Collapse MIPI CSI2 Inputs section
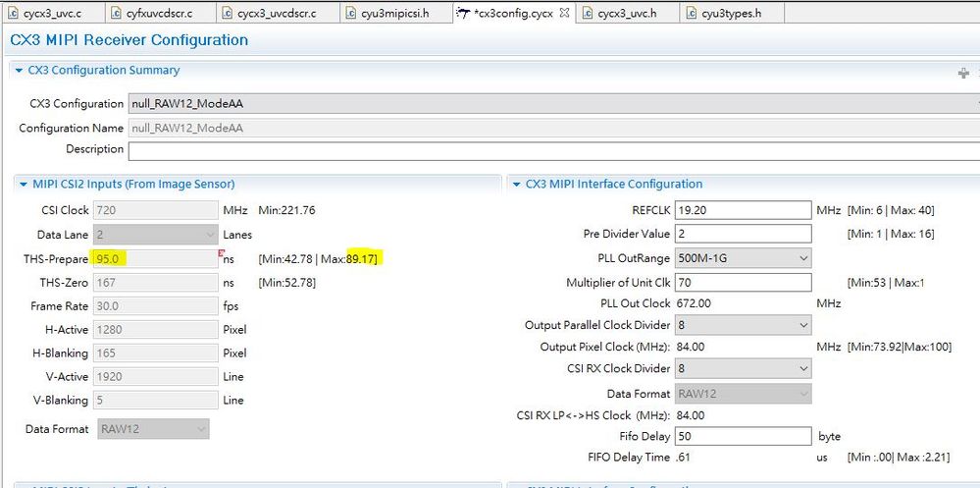 click(24, 185)
